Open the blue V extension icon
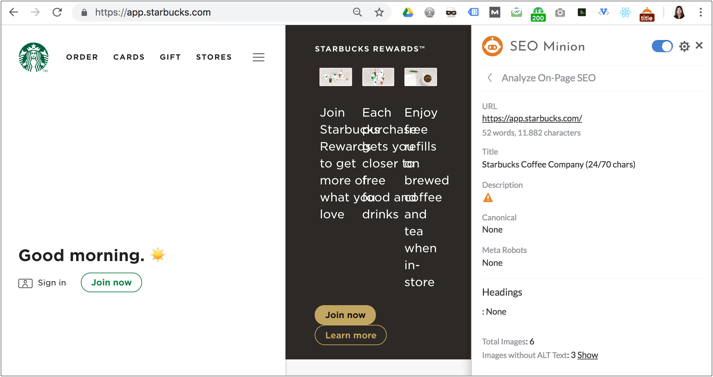This screenshot has height=377, width=713. [603, 12]
